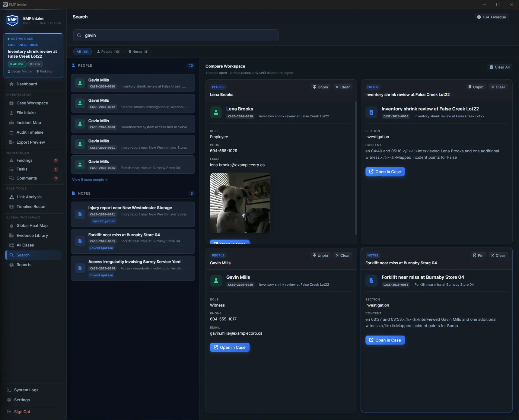Click the Sign Out icon
Image resolution: width=519 pixels, height=420 pixels.
point(9,412)
